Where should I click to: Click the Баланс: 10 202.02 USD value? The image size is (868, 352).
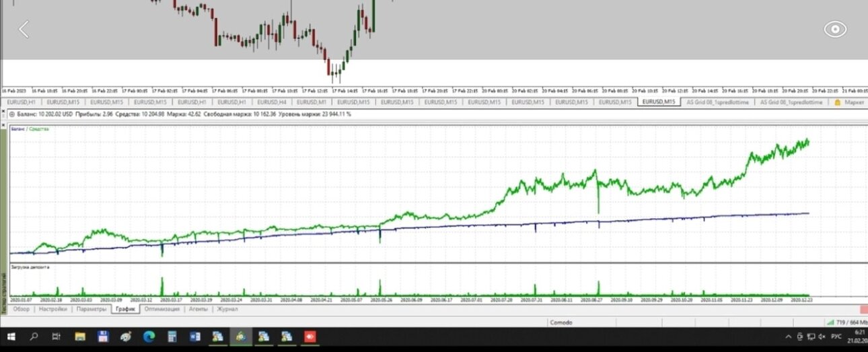tap(46, 114)
